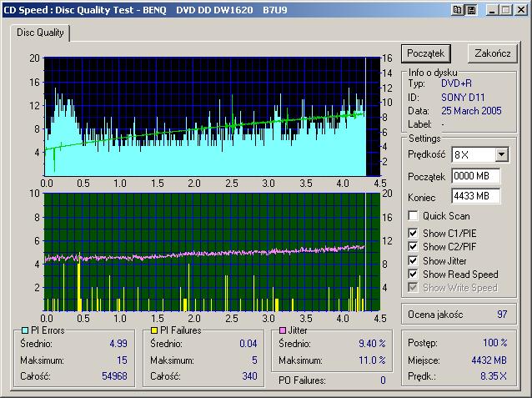Click the greyed Show Write Speed checkbox
This screenshot has height=398, width=532.
[413, 288]
